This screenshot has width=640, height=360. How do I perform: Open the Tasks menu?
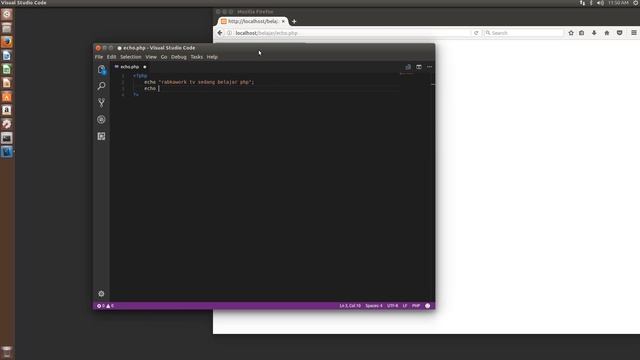click(x=197, y=57)
